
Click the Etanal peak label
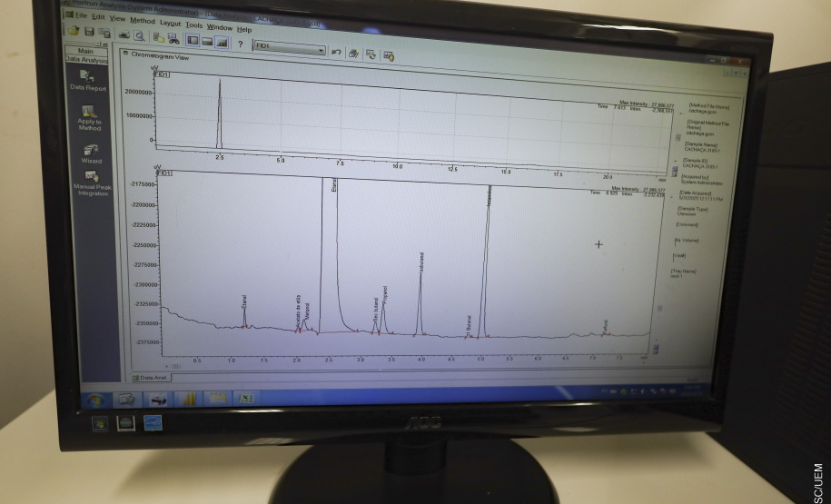click(244, 301)
